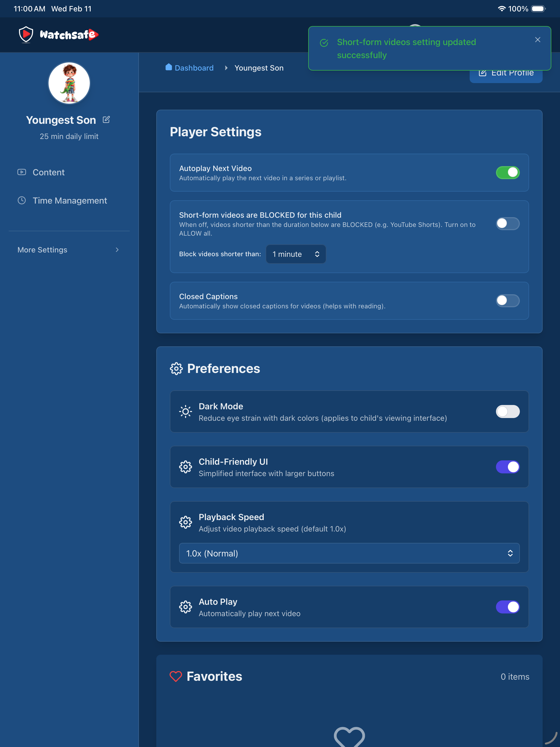Open the 1.0x (Normal) playback speed dropdown
560x747 pixels.
tap(349, 553)
